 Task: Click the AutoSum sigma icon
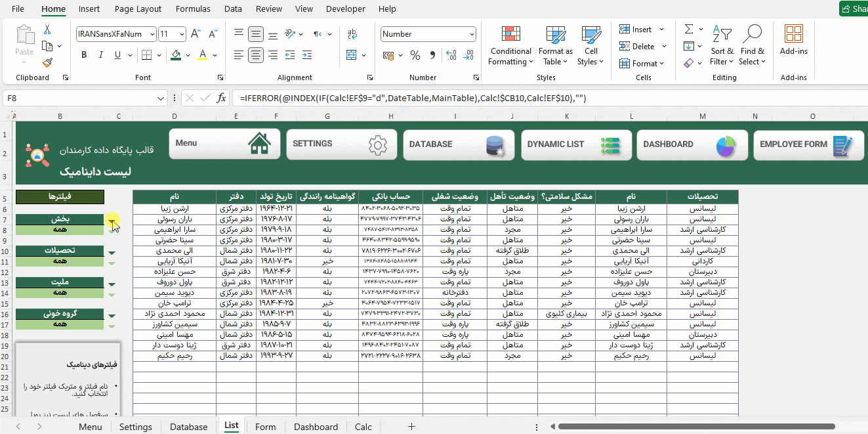[689, 30]
